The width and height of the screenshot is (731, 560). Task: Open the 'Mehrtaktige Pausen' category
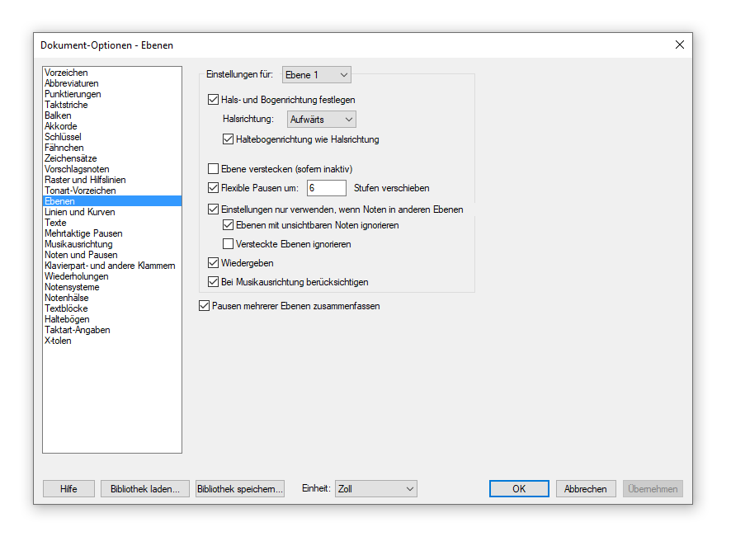click(83, 233)
